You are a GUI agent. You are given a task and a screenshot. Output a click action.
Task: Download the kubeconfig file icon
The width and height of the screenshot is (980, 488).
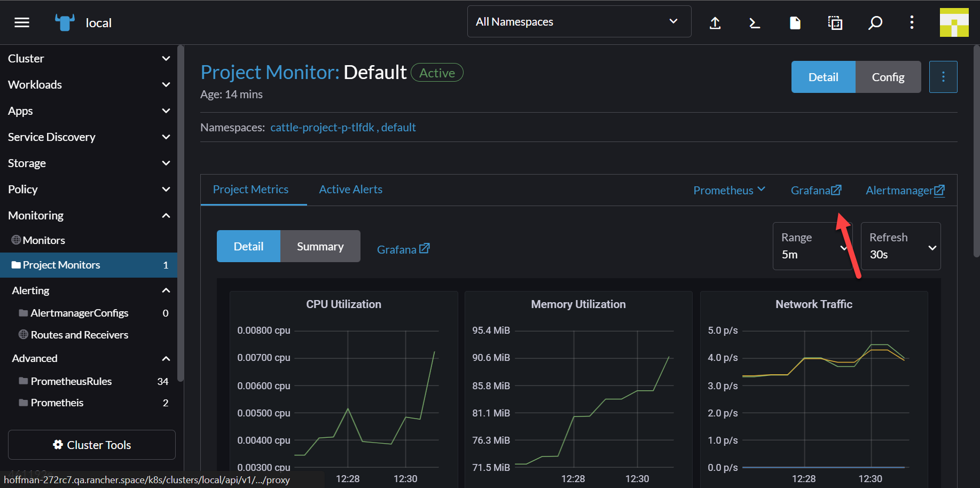click(x=795, y=22)
